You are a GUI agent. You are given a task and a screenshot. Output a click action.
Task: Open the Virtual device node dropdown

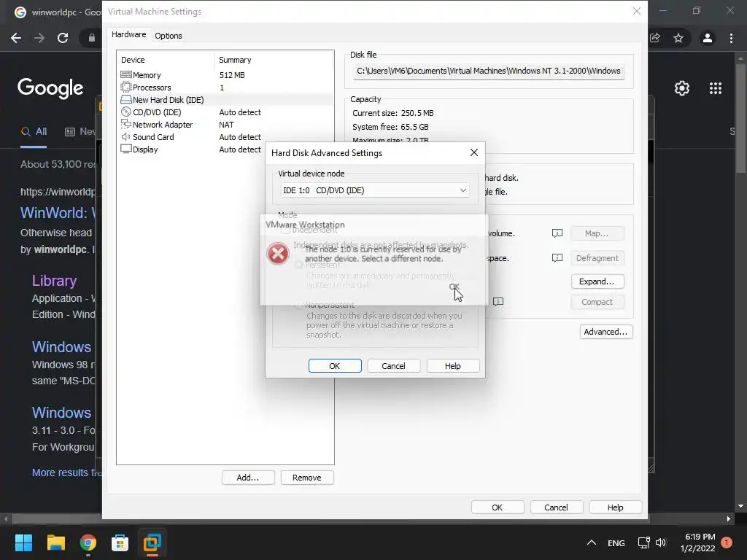[374, 190]
